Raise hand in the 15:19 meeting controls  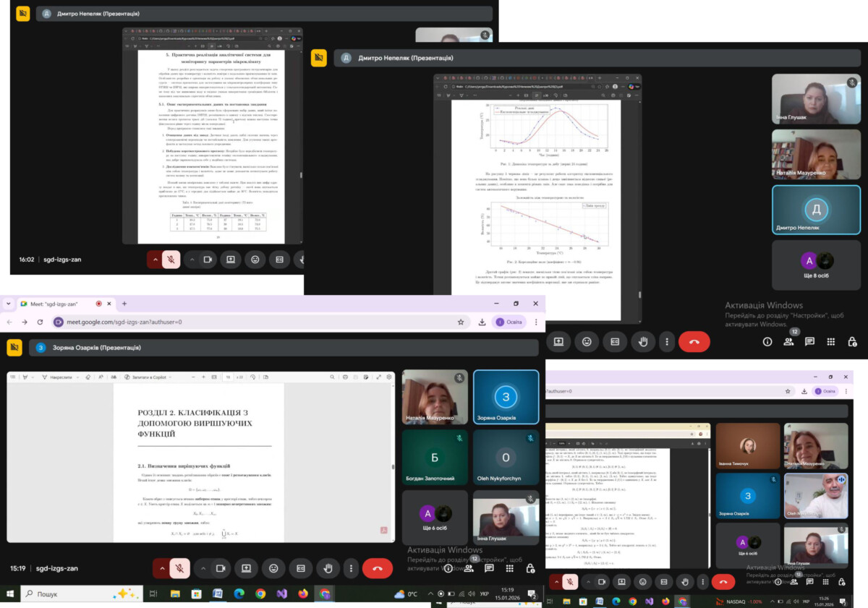click(328, 568)
